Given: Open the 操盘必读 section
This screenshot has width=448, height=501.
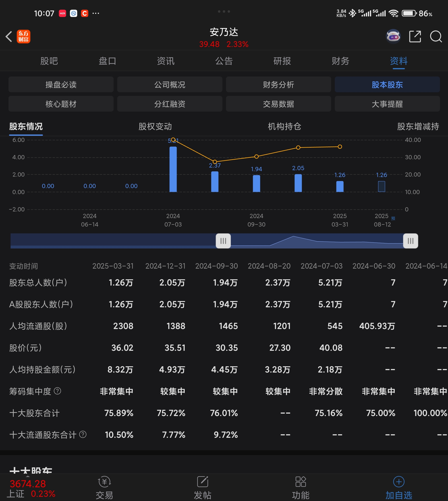Looking at the screenshot, I should 61,84.
